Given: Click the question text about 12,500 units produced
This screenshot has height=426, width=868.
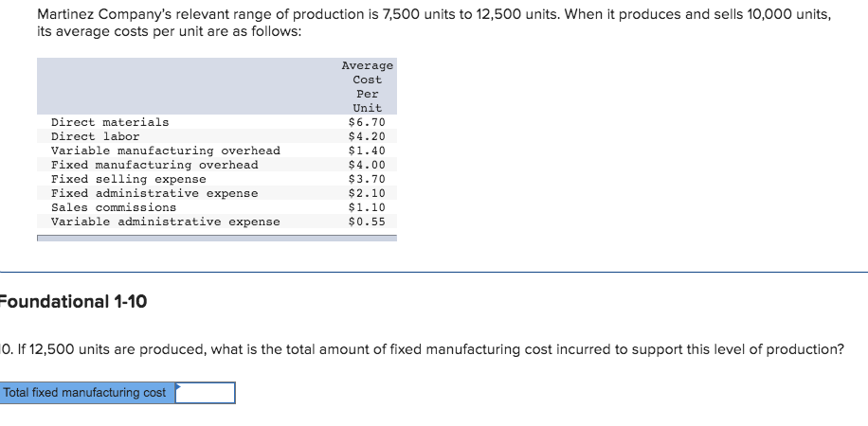Looking at the screenshot, I should pos(426,349).
